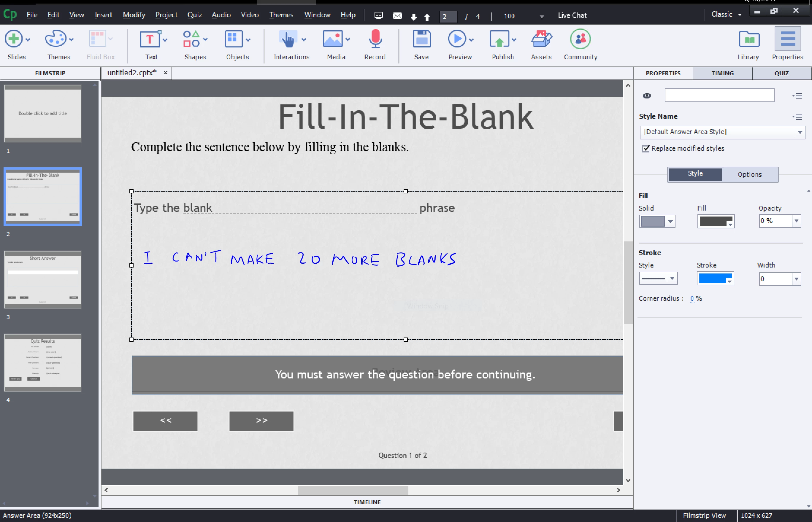This screenshot has width=812, height=522.
Task: Open the fill Opacity dropdown
Action: tap(796, 221)
